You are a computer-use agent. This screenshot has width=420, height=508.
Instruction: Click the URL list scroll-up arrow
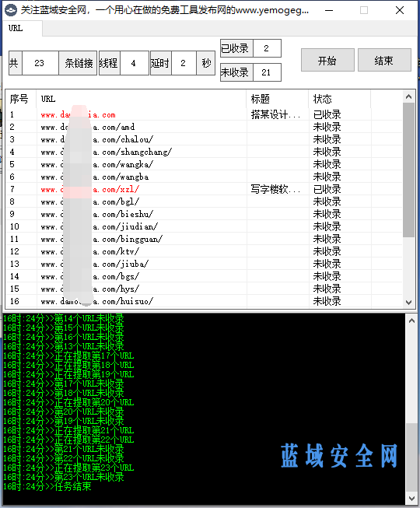pyautogui.click(x=408, y=96)
